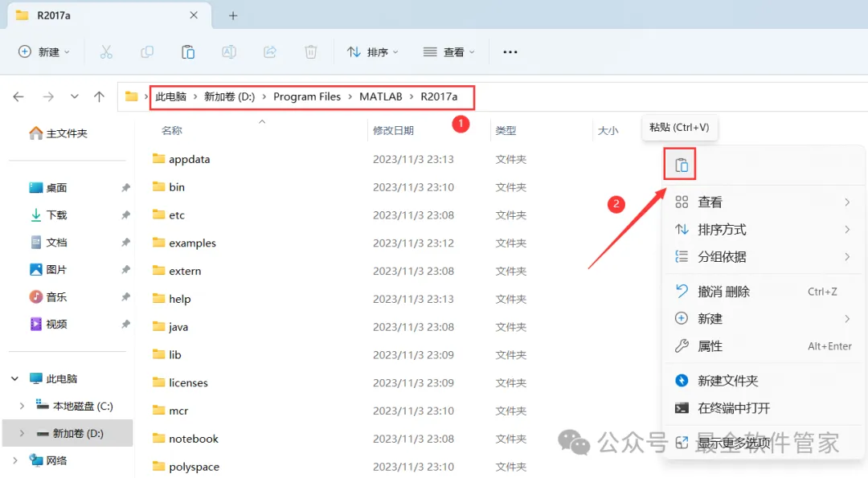
Task: Click the Paste clipboard icon in toolbar
Action: pyautogui.click(x=187, y=52)
